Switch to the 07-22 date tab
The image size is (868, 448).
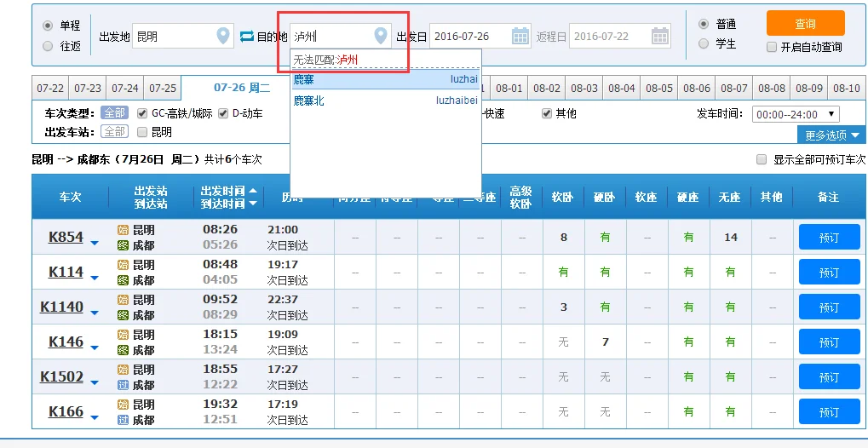tap(50, 88)
